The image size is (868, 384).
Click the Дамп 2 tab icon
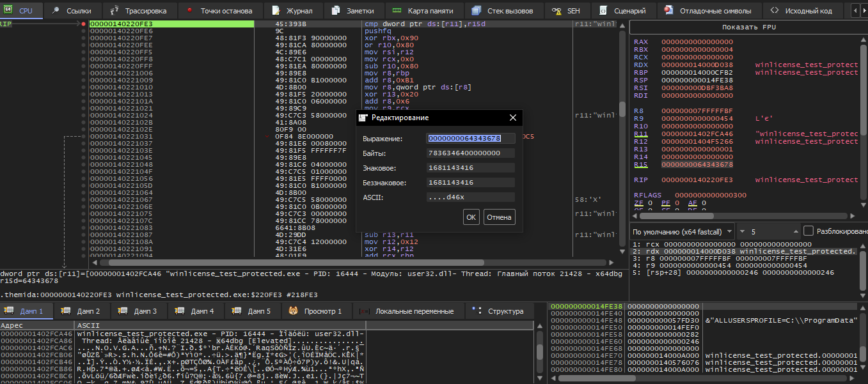tap(65, 311)
